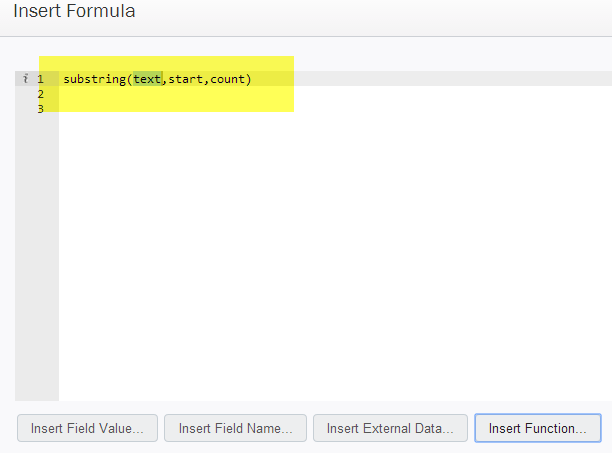Screen dimensions: 612x453
Task: Click the info icon beside line 1
Action: pos(25,78)
